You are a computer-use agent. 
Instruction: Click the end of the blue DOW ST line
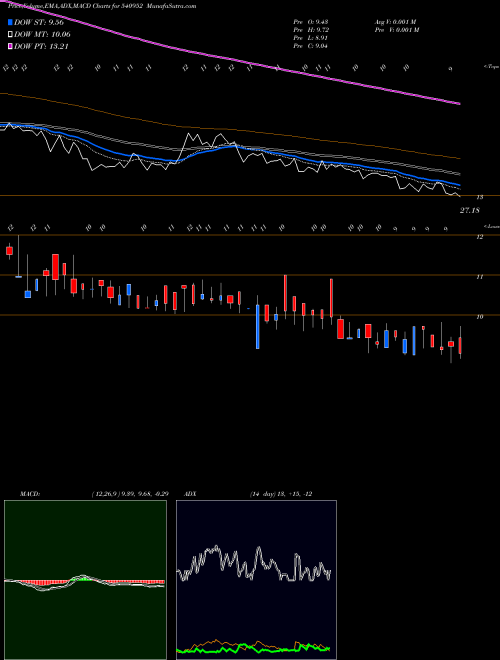coord(459,185)
